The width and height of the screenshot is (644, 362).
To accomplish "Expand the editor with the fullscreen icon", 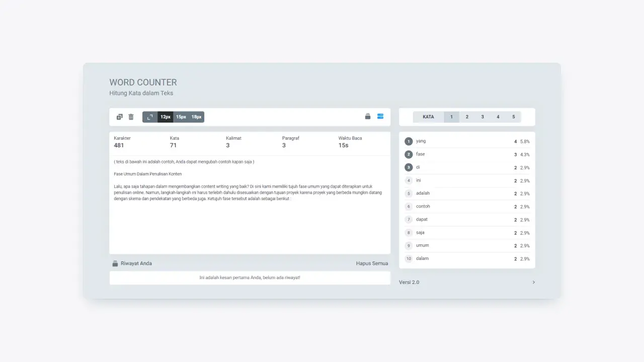I will click(149, 117).
